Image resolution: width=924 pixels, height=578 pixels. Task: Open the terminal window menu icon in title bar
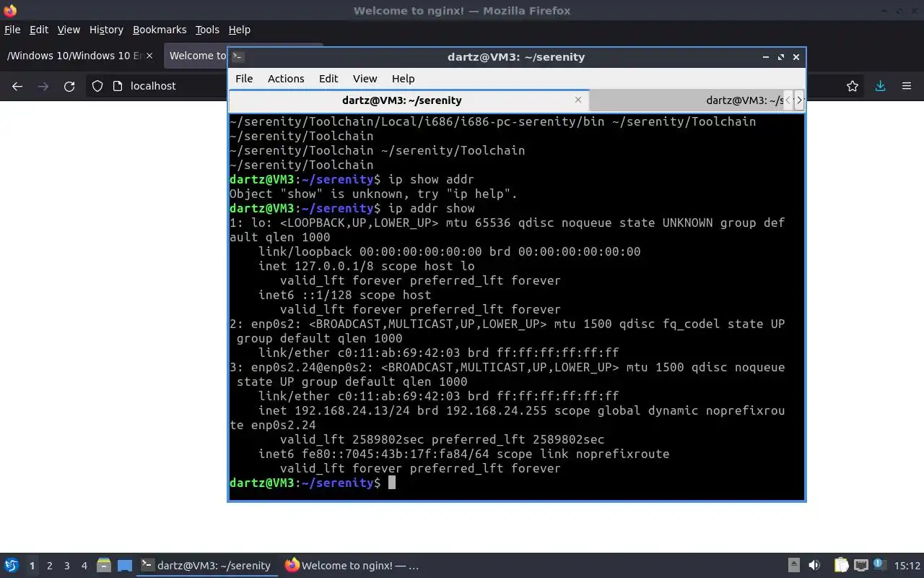[238, 56]
